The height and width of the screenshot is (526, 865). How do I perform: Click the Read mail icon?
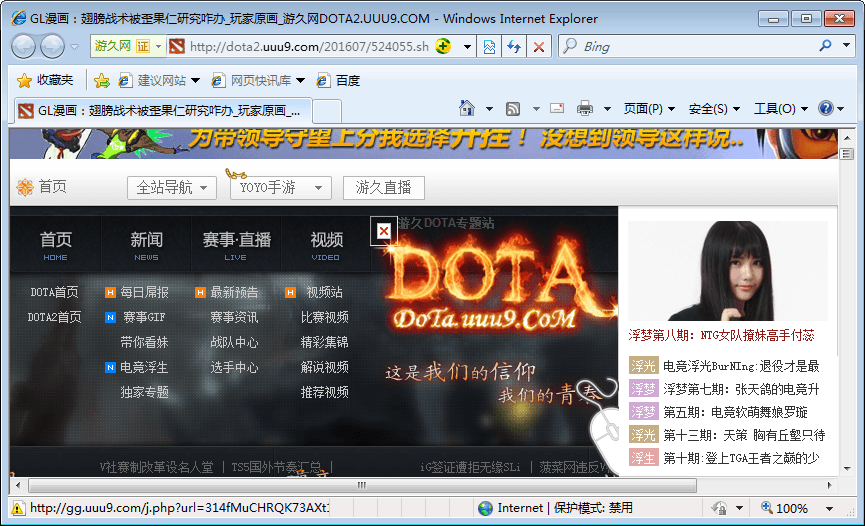[x=557, y=108]
